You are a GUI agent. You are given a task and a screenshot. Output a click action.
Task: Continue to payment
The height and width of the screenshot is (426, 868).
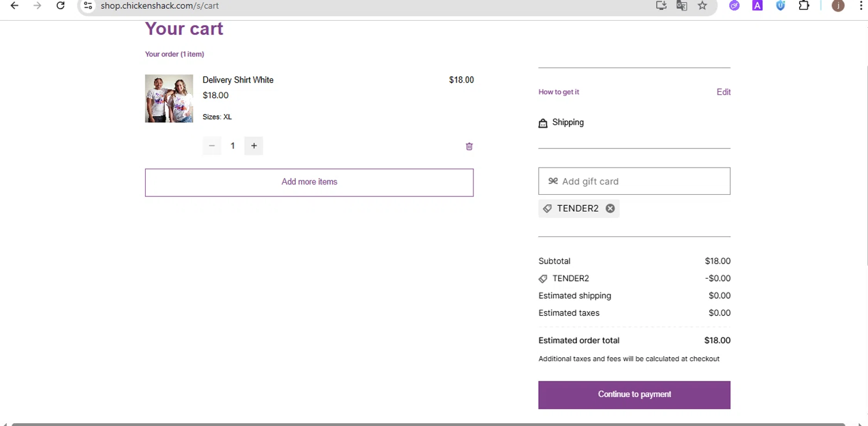pos(634,395)
